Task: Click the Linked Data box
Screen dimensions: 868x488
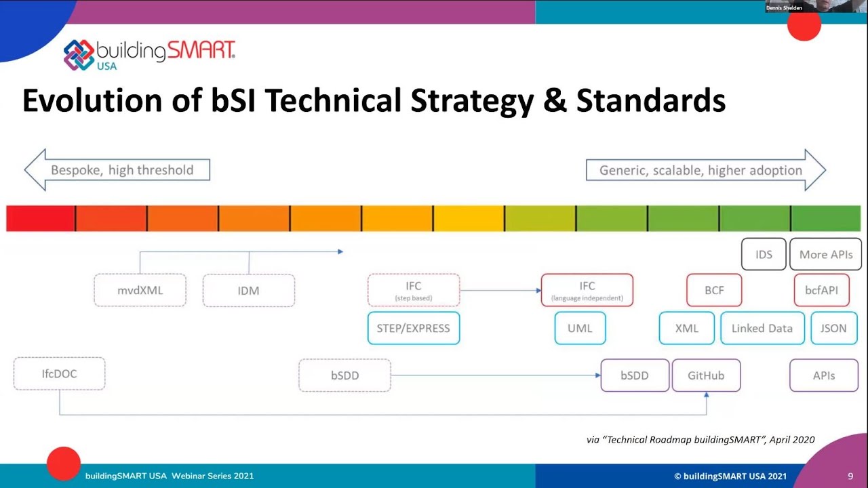Action: [x=762, y=328]
